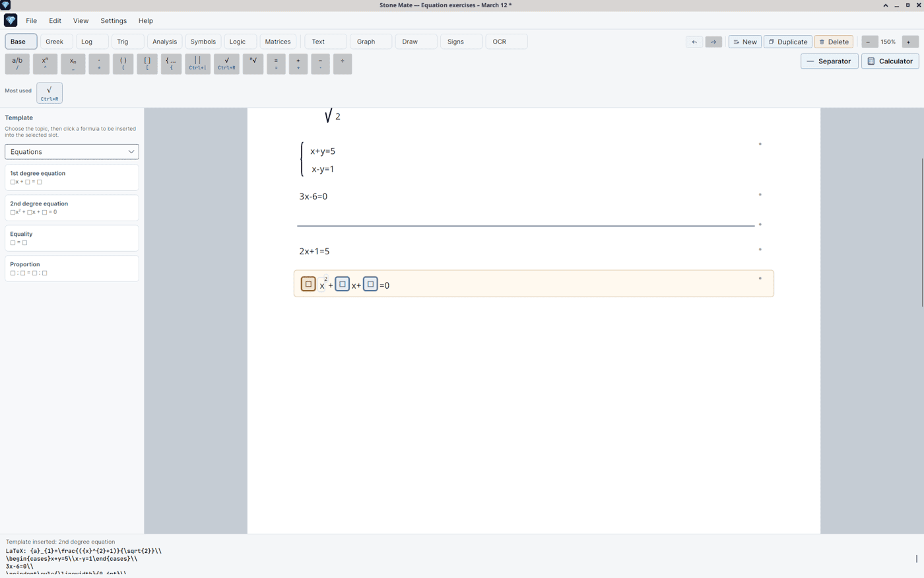Screen dimensions: 924x578
Task: Insert the division sign
Action: click(x=343, y=63)
